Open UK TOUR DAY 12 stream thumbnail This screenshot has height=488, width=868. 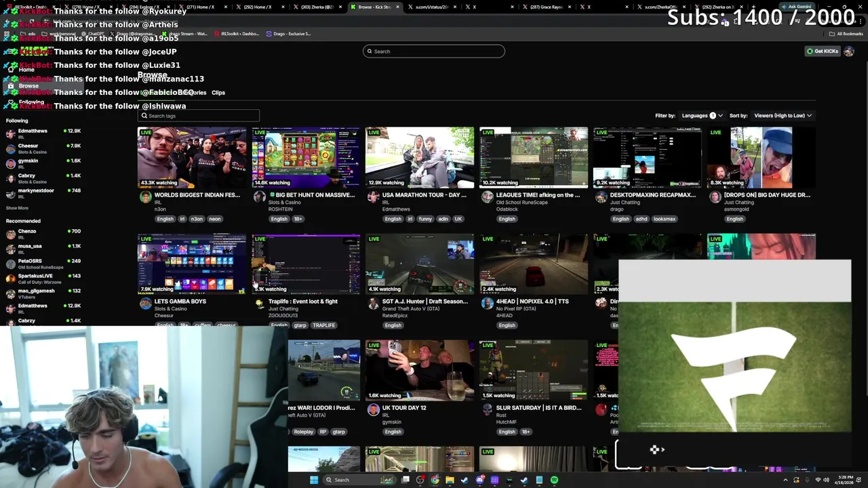pyautogui.click(x=420, y=370)
